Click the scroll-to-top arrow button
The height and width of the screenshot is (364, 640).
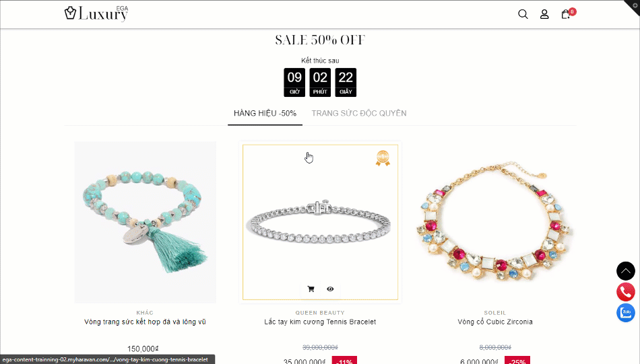pos(626,271)
